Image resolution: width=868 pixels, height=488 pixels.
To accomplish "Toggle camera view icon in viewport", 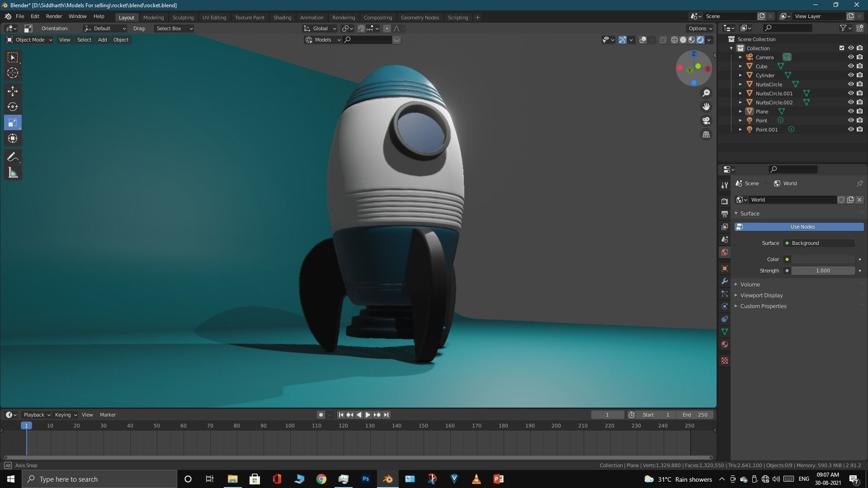I will coord(706,121).
